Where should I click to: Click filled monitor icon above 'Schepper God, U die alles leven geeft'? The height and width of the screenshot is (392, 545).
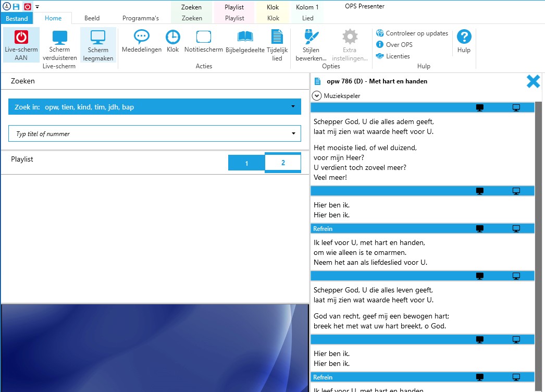click(480, 276)
